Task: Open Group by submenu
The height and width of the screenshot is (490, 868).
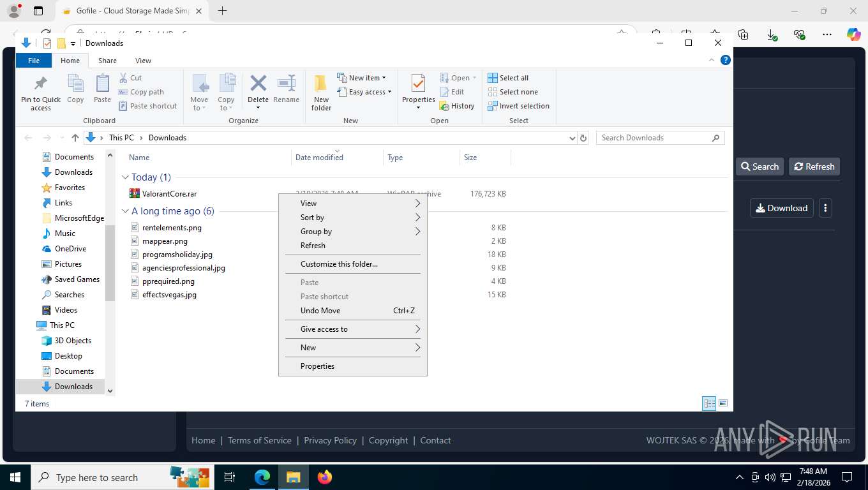Action: [x=353, y=232]
